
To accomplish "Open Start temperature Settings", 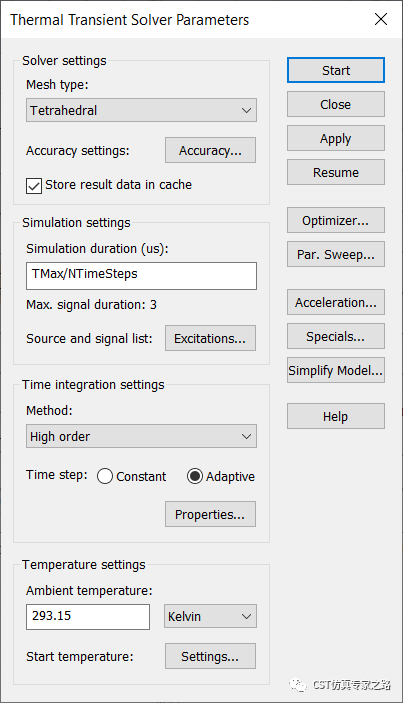I will (210, 656).
